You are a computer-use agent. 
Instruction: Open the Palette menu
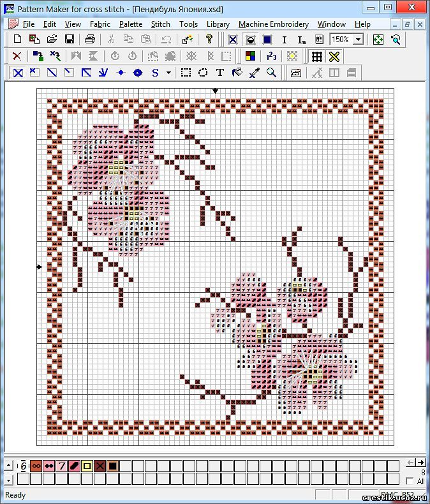(x=131, y=24)
